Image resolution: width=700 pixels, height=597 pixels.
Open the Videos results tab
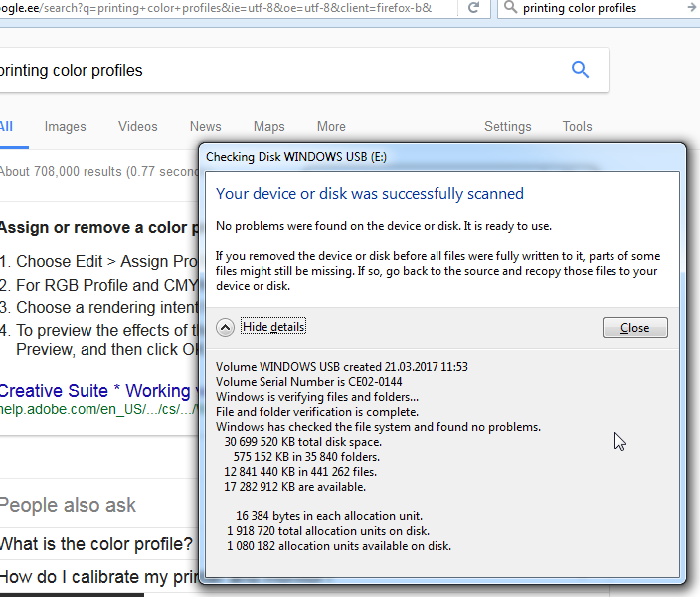(x=137, y=126)
